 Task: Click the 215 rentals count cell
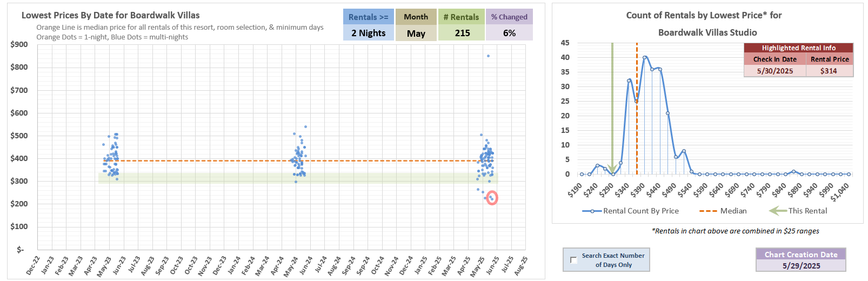(462, 33)
